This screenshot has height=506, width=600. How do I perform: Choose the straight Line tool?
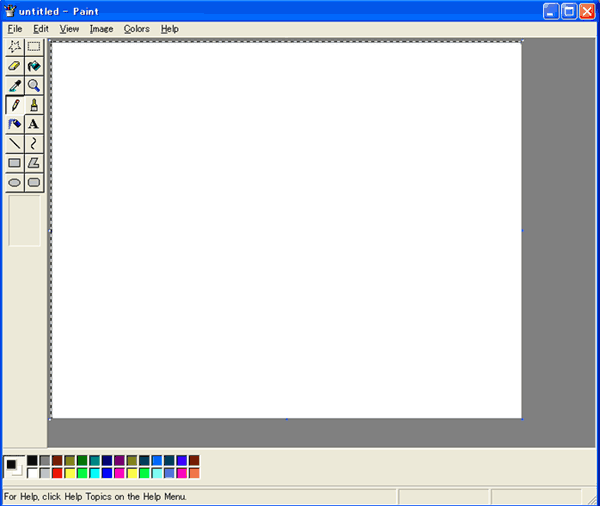[x=15, y=144]
